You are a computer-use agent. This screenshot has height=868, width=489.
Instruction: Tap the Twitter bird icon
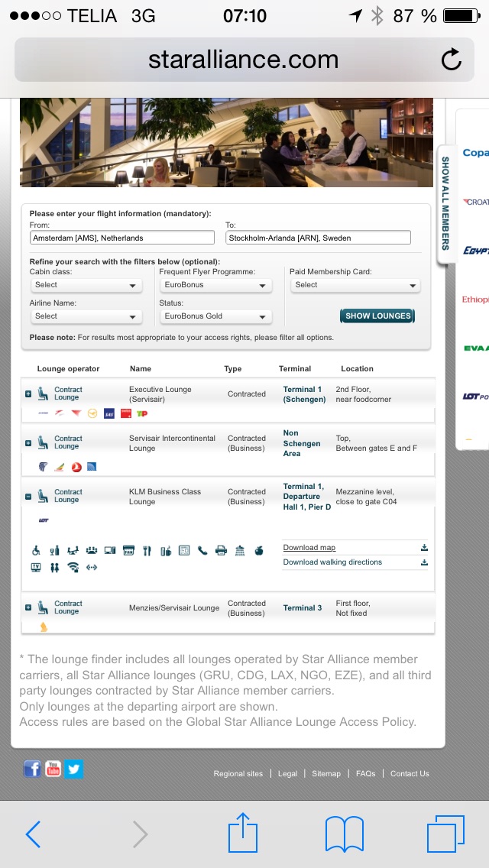[x=73, y=769]
